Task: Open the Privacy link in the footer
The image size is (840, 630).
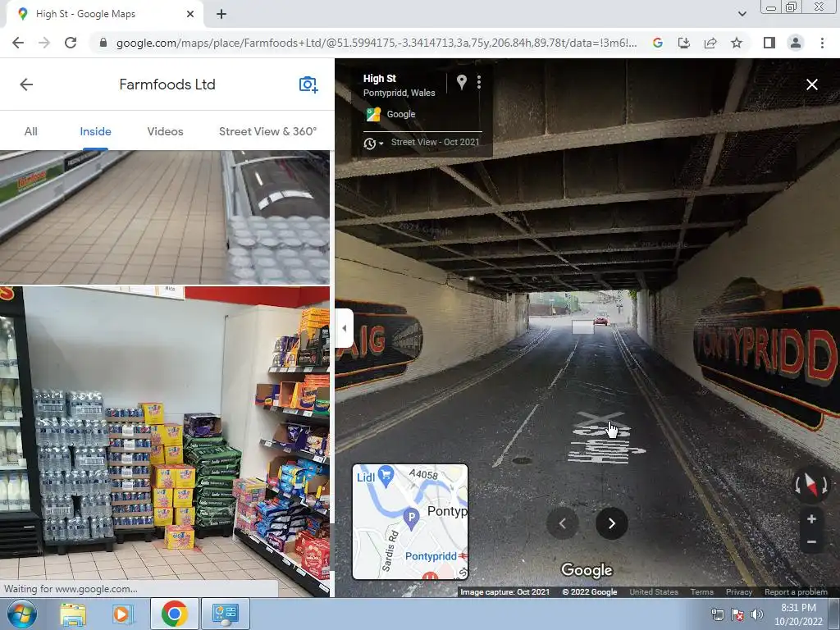Action: (x=739, y=592)
